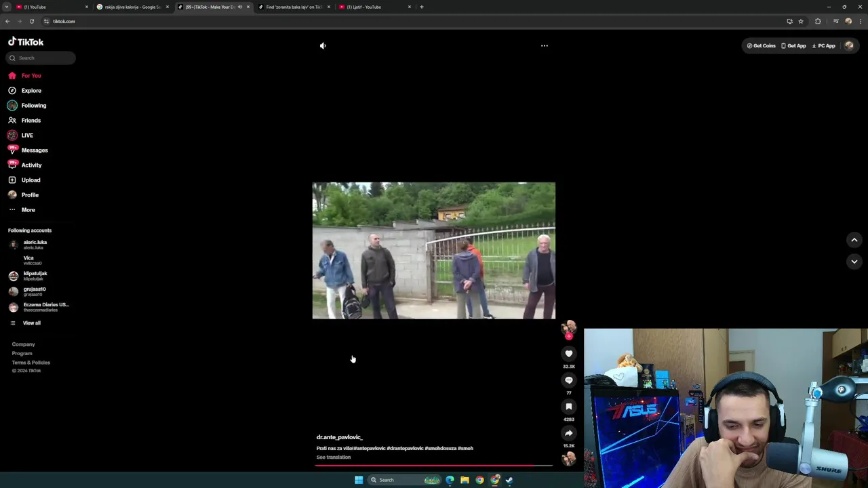Click the taskbar Search box
The height and width of the screenshot is (488, 868).
[x=404, y=480]
